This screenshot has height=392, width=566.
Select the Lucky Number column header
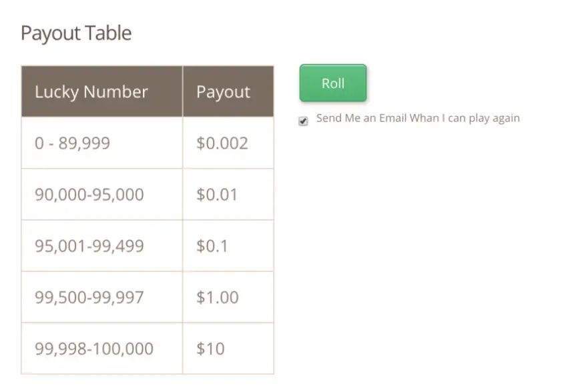102,91
